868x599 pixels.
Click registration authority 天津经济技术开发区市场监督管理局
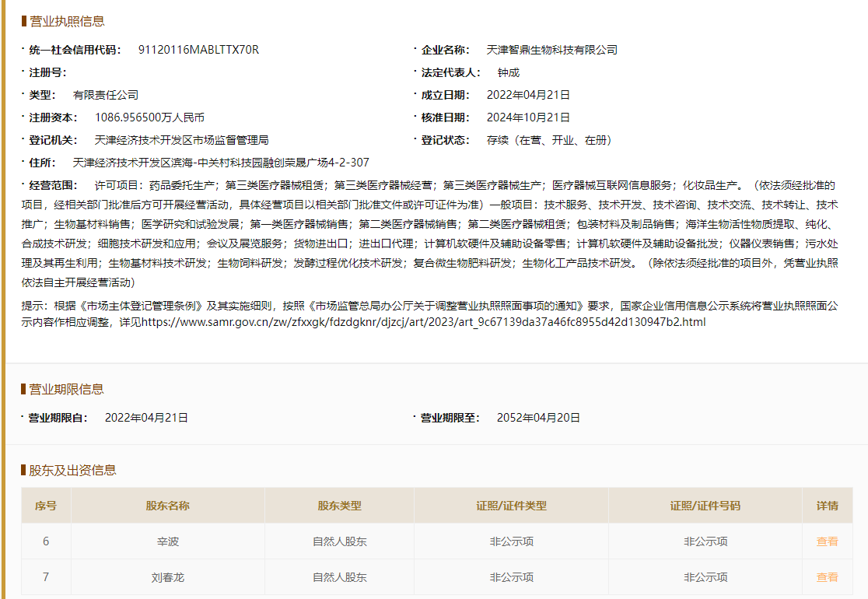[181, 140]
